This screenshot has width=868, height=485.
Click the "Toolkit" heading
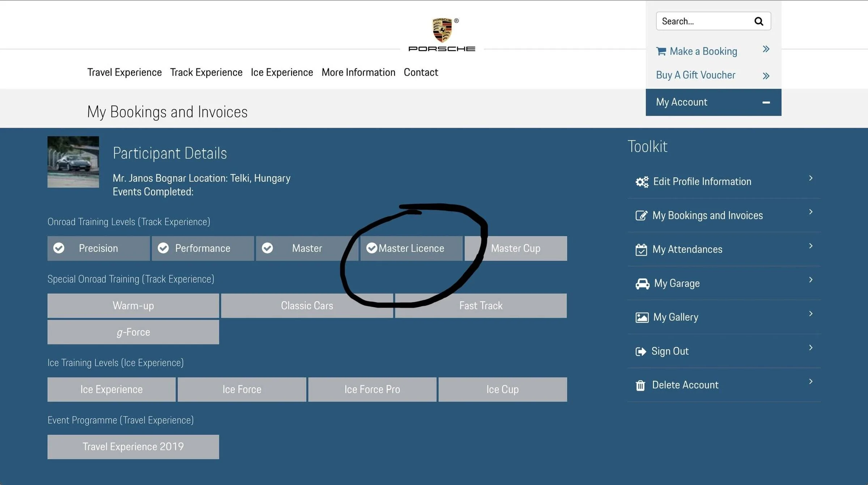pyautogui.click(x=647, y=146)
